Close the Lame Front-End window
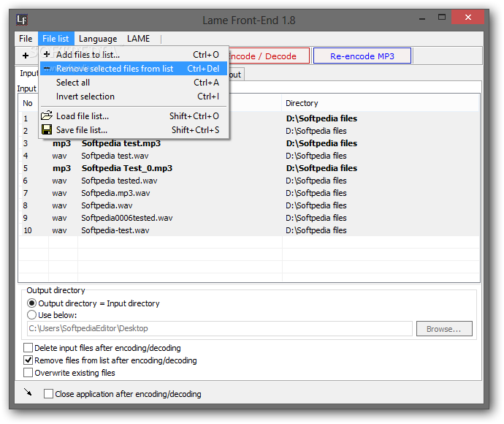504x424 pixels. [x=467, y=17]
